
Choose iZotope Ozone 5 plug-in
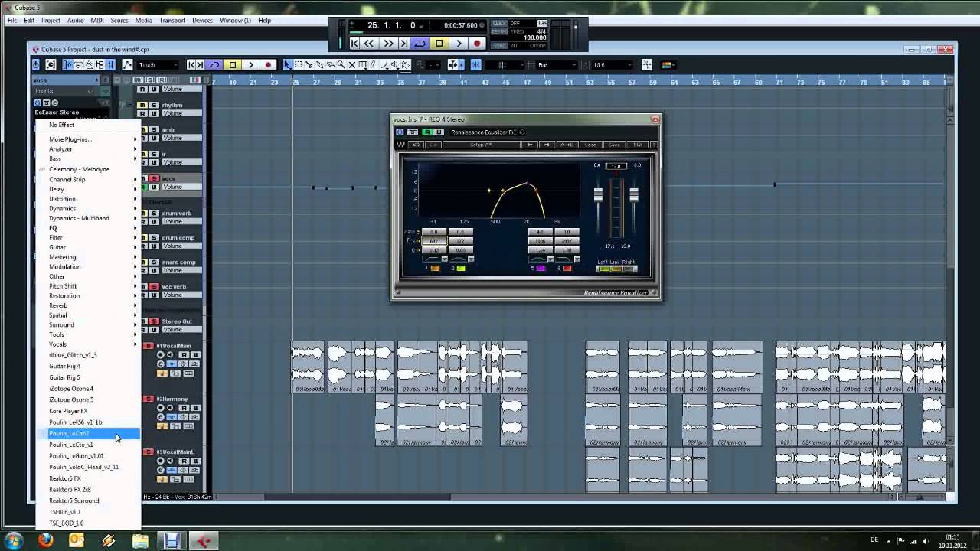(87, 399)
